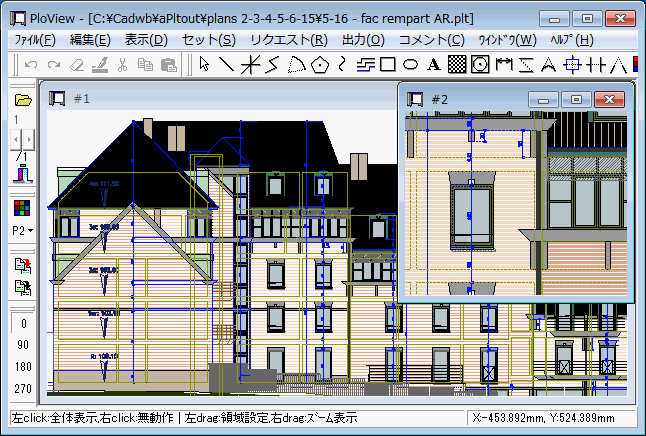Screen dimensions: 646x436
Task: Select the diagonal line drawing tool
Action: 227,64
